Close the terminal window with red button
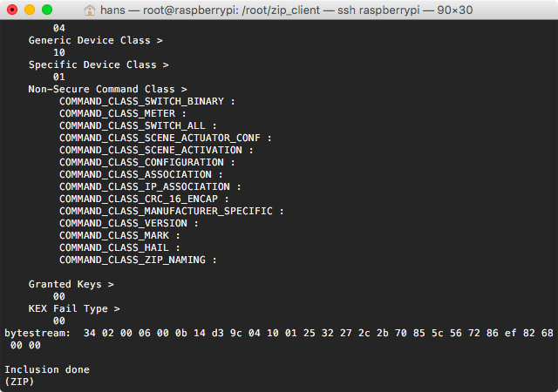 click(x=12, y=10)
